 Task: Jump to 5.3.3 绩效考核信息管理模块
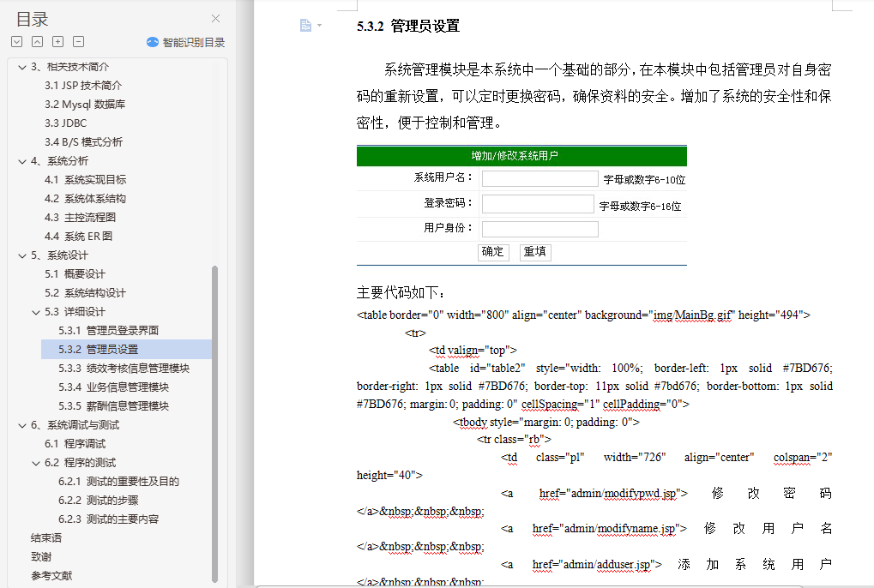[124, 369]
